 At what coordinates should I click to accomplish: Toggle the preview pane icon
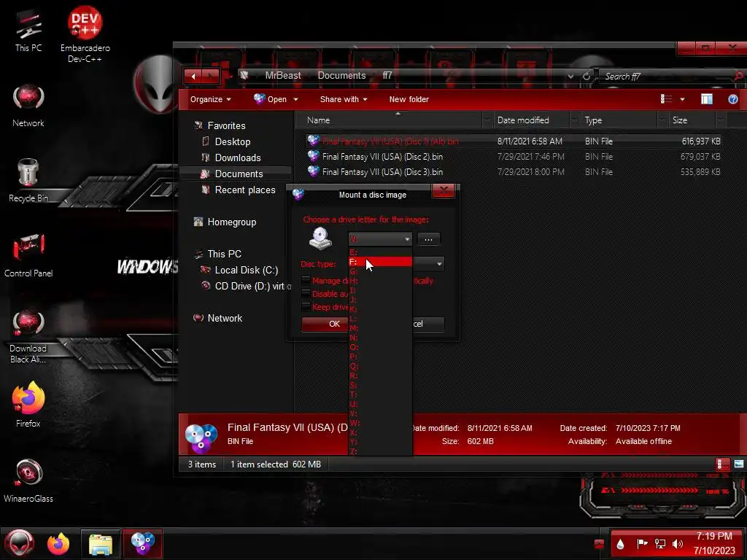click(706, 99)
